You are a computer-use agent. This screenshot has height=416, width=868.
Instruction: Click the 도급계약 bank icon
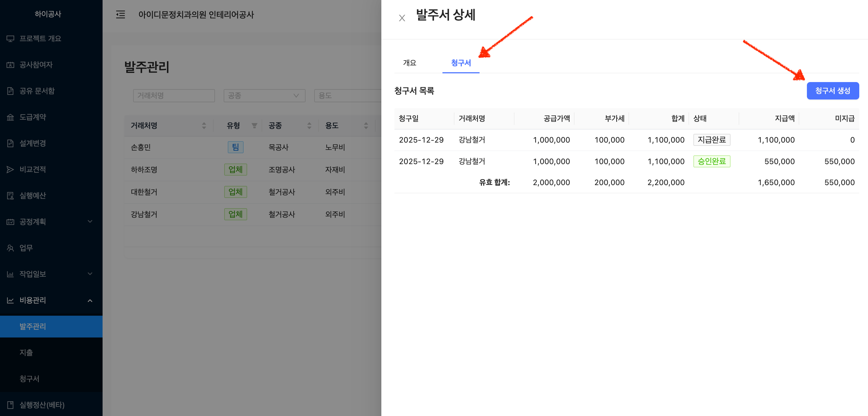10,117
